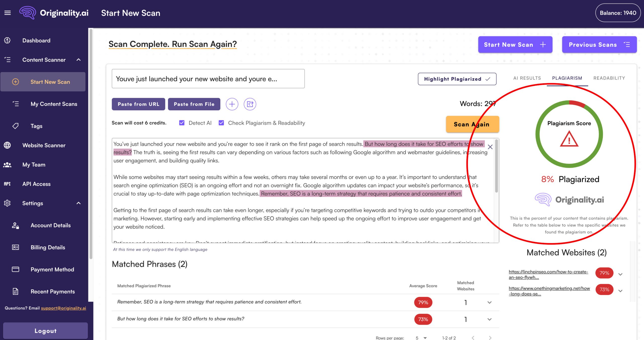Screen dimensions: 644x340
Task: Switch to the AI RESULTS tab
Action: coord(527,78)
